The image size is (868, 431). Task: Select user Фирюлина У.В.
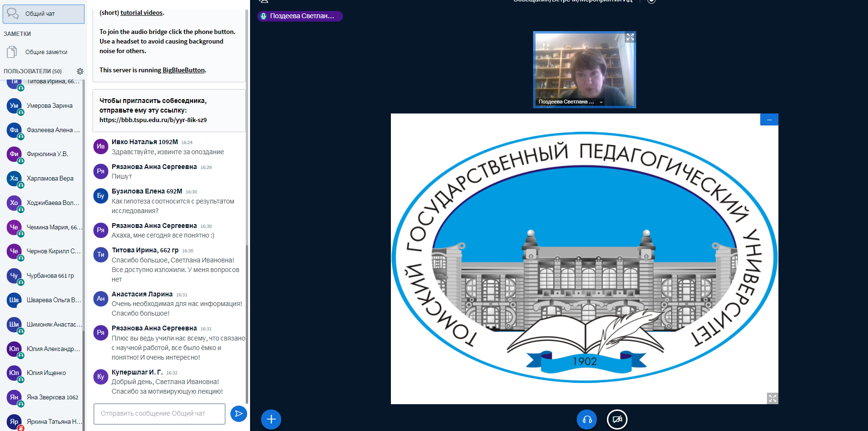[x=44, y=154]
